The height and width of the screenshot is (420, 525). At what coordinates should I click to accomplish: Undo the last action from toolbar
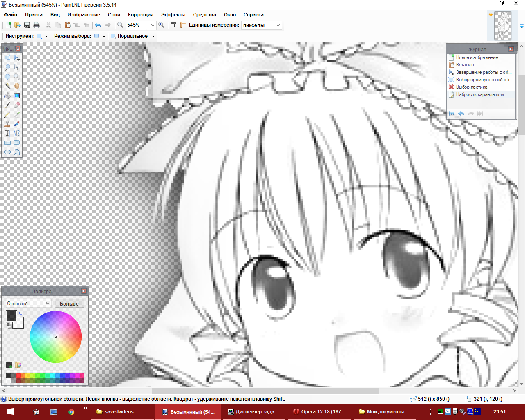pos(98,25)
